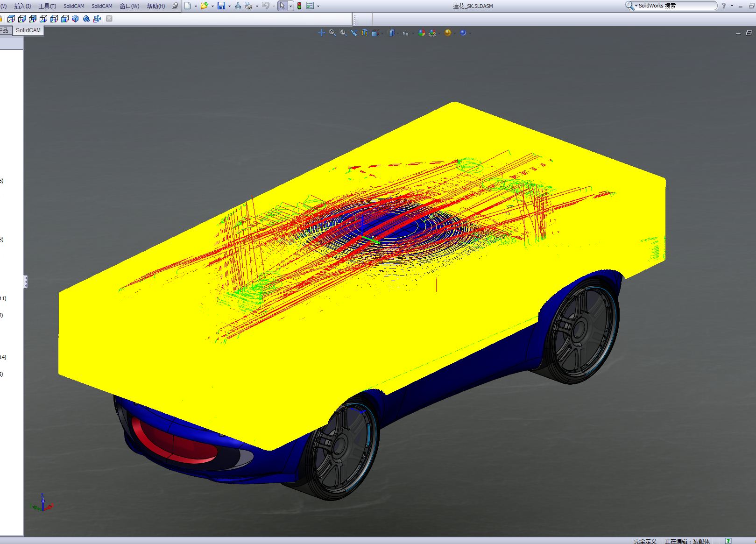Click the Print icon
Image resolution: width=756 pixels, height=544 pixels.
pyautogui.click(x=248, y=6)
